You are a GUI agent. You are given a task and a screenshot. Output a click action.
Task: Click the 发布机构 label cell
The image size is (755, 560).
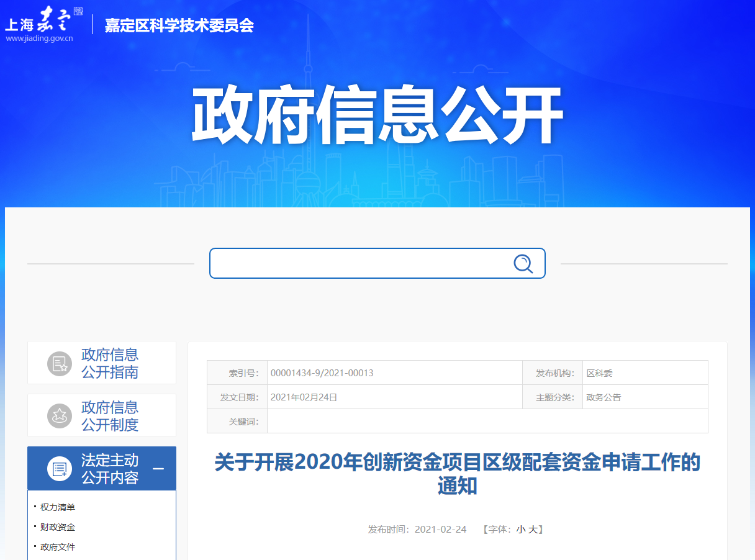553,373
